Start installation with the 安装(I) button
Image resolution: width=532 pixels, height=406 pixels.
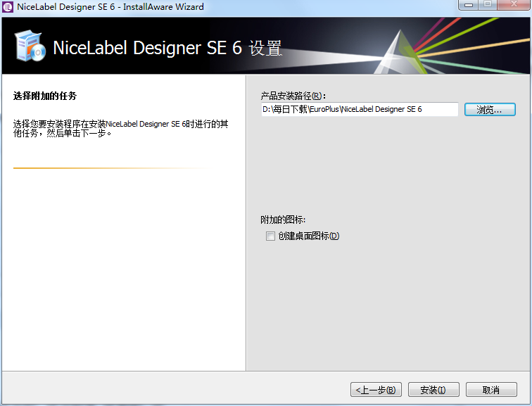(x=433, y=390)
